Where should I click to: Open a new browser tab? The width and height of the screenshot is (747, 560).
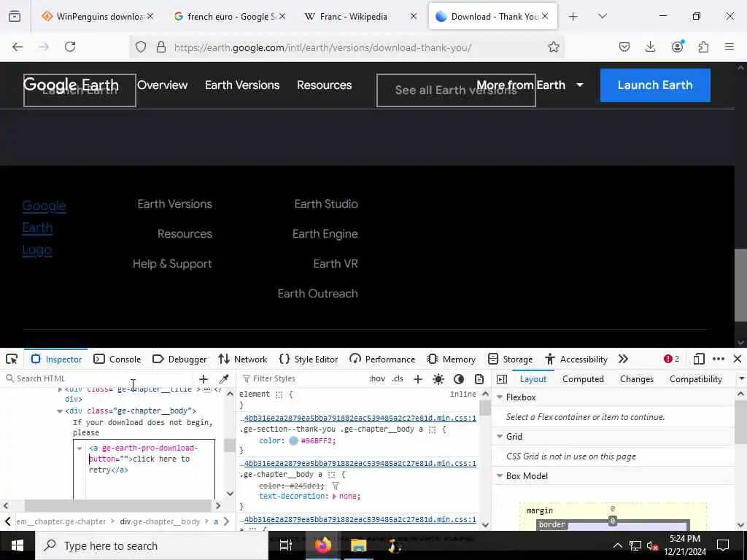(573, 17)
